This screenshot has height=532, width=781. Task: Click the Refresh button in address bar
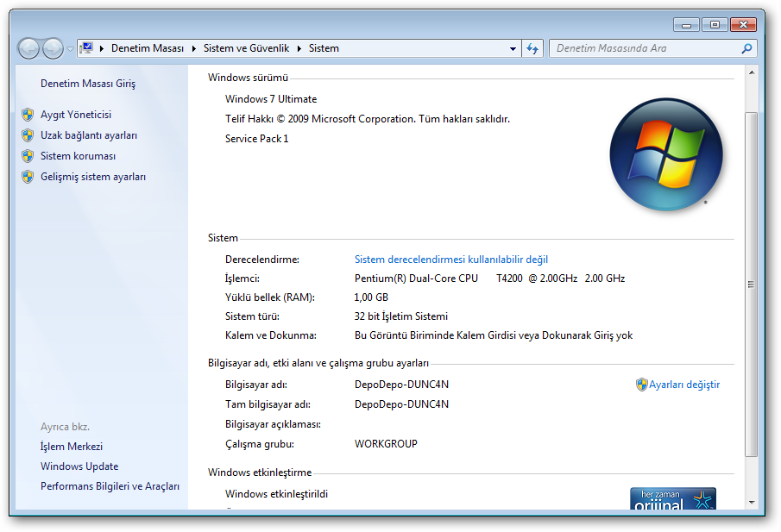click(x=532, y=49)
